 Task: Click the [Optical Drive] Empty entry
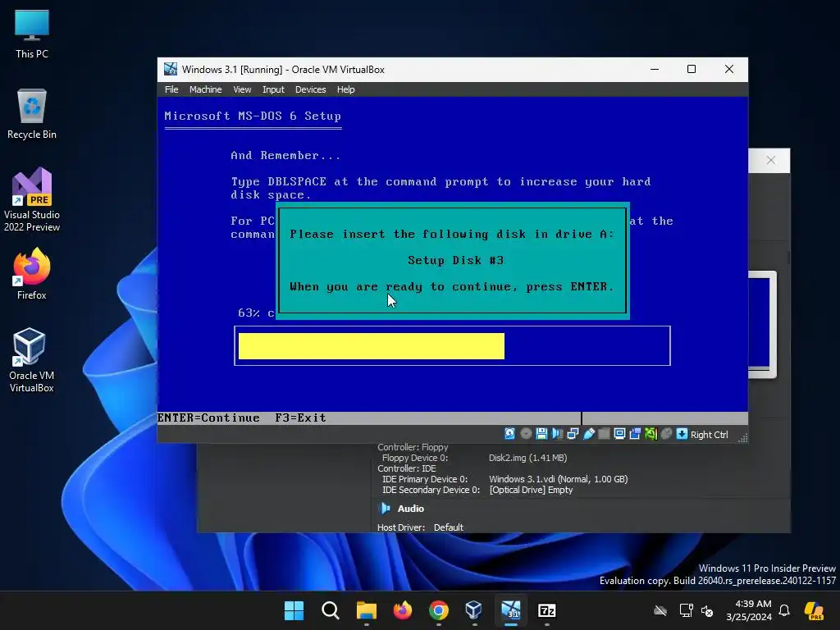(531, 490)
